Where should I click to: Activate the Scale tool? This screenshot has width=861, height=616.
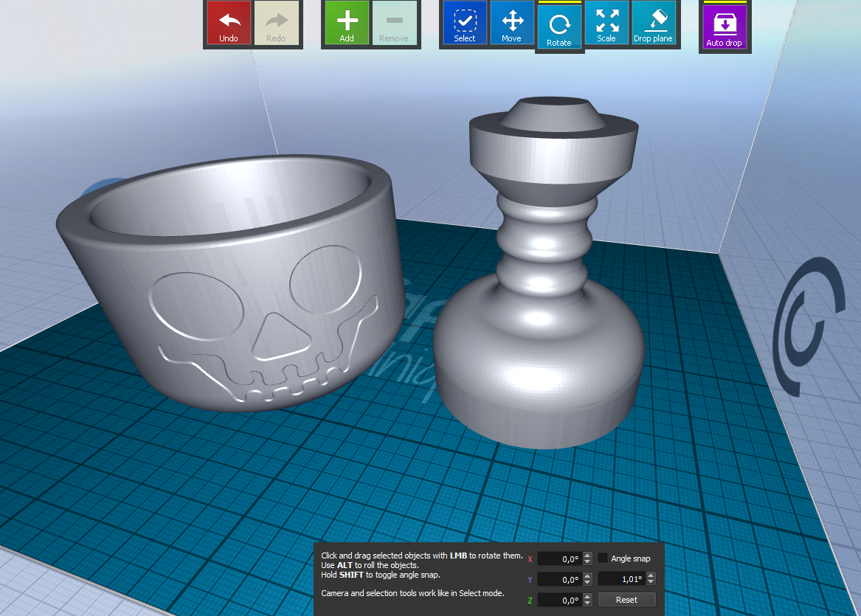click(x=606, y=23)
